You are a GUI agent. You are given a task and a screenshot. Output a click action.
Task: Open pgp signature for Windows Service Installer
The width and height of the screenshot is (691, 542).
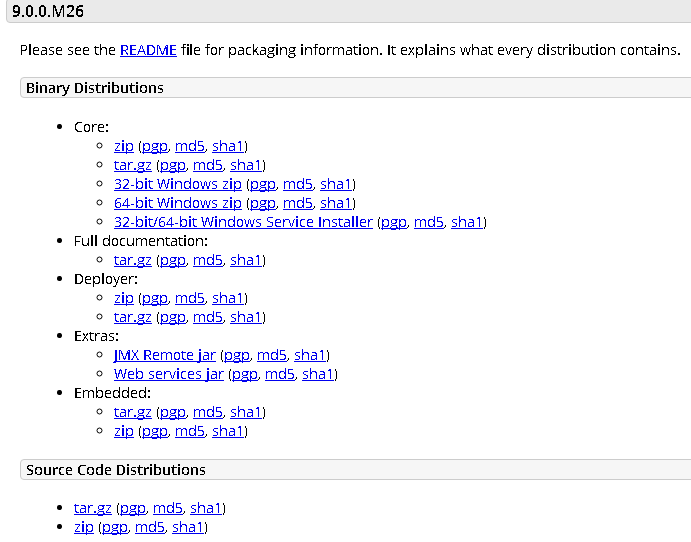click(x=394, y=222)
